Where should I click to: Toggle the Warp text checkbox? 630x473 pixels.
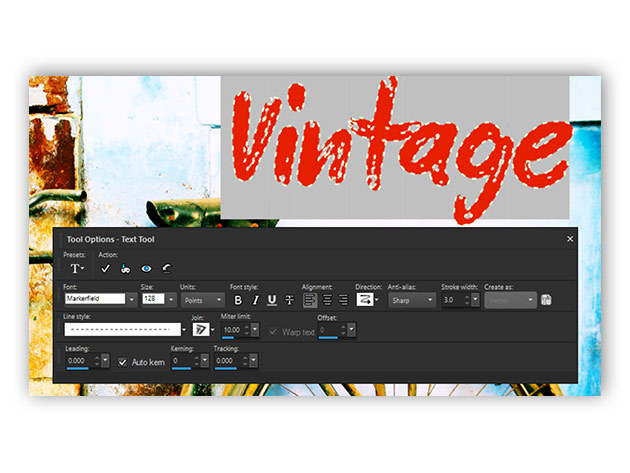(273, 332)
